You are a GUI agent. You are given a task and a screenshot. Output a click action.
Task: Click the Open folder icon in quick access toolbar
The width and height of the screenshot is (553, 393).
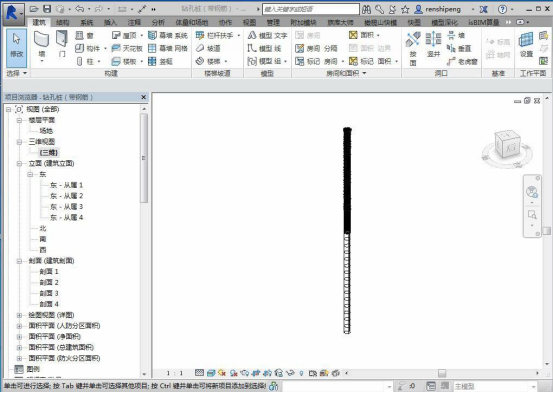pyautogui.click(x=34, y=9)
